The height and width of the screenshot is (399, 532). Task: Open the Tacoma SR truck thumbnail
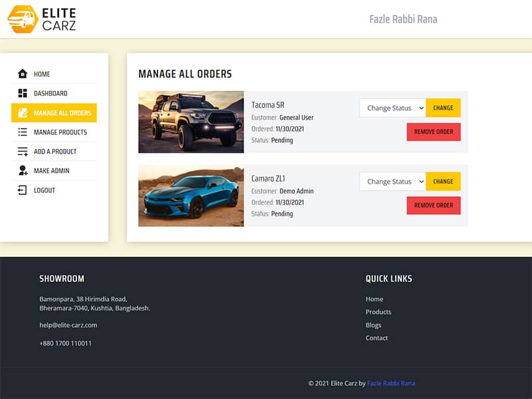pos(191,122)
